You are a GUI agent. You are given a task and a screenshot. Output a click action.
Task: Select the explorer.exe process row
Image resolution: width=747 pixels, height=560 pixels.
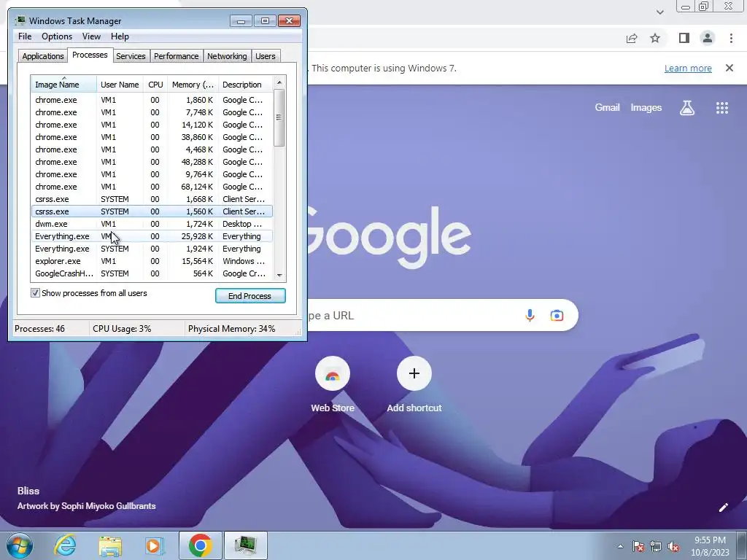pyautogui.click(x=152, y=261)
